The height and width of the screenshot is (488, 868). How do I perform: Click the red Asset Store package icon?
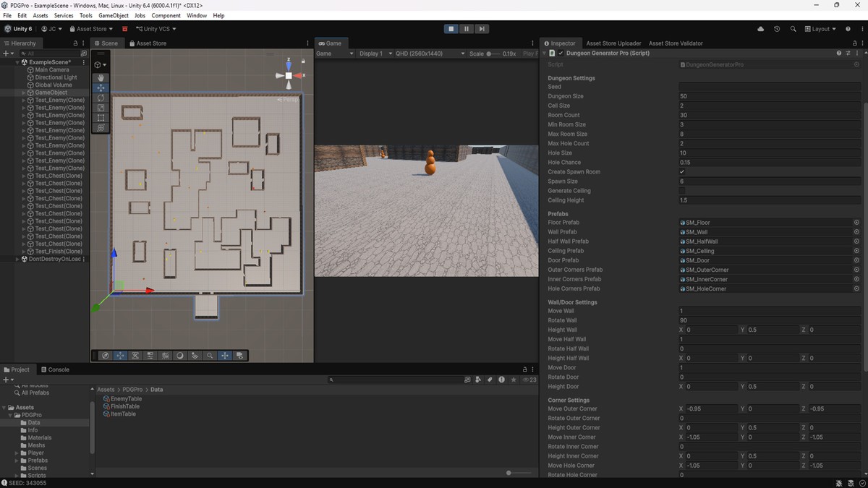[124, 29]
